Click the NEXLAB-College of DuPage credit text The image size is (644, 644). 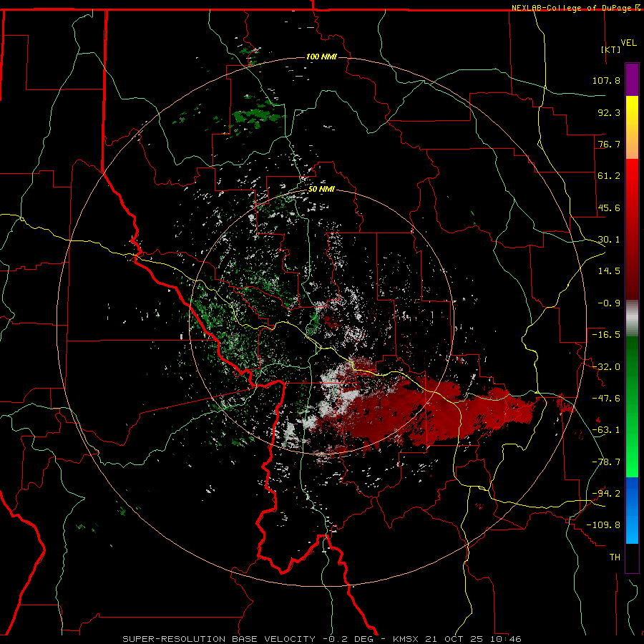click(x=571, y=8)
